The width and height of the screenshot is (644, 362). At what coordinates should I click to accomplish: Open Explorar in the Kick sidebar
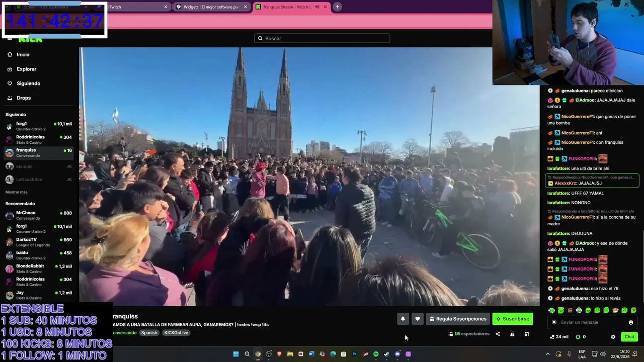(26, 69)
